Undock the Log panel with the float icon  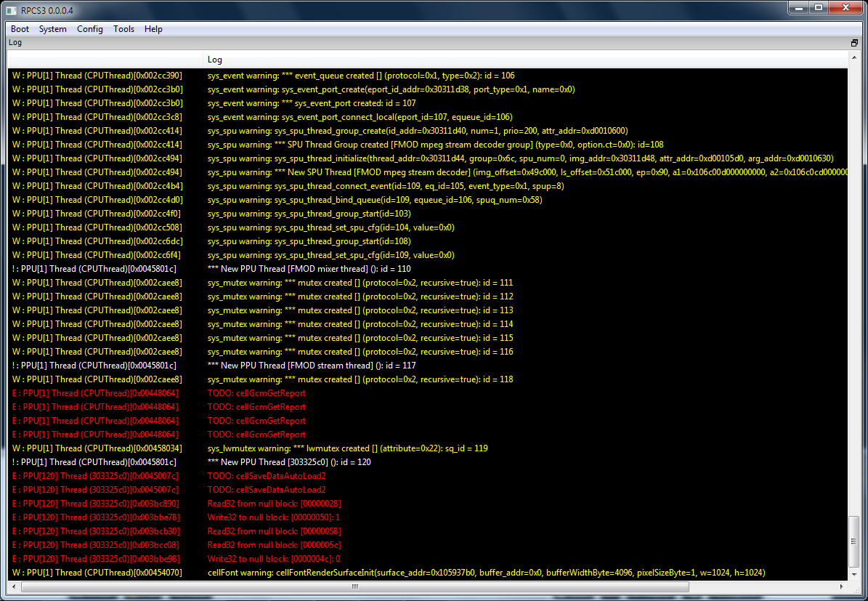(855, 43)
